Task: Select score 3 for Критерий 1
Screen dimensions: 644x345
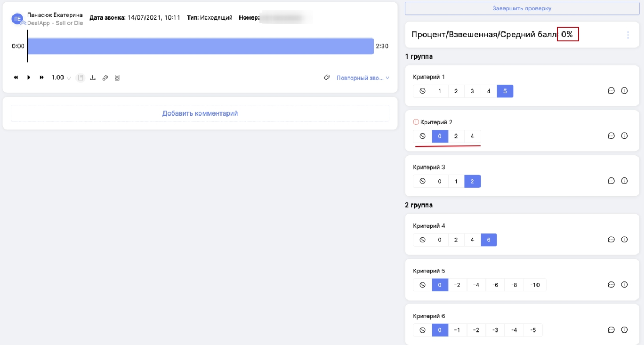Action: (472, 91)
